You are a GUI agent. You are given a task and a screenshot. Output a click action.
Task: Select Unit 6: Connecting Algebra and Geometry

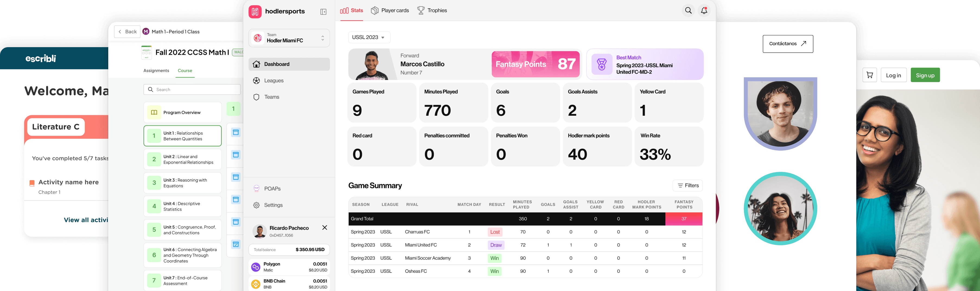pos(183,255)
